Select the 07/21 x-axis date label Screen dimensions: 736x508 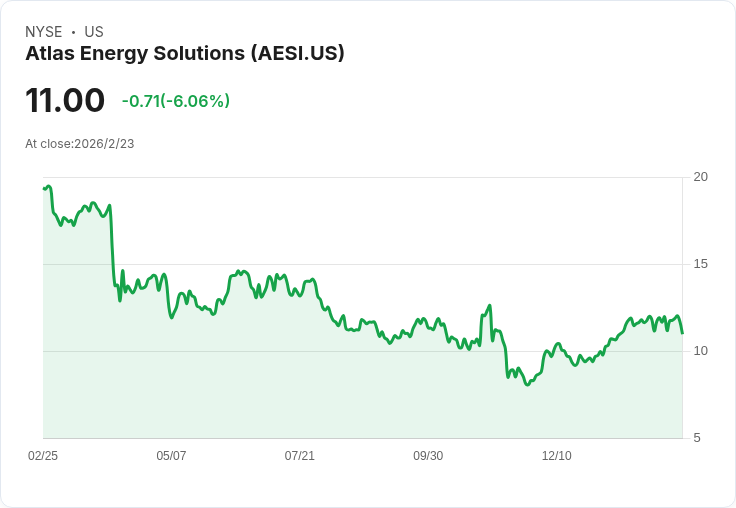(299, 455)
